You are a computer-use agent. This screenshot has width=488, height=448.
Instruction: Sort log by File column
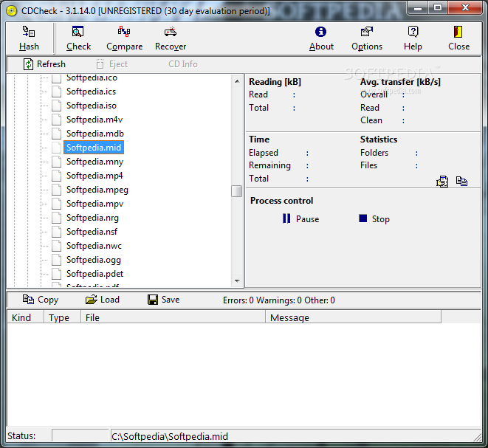173,317
